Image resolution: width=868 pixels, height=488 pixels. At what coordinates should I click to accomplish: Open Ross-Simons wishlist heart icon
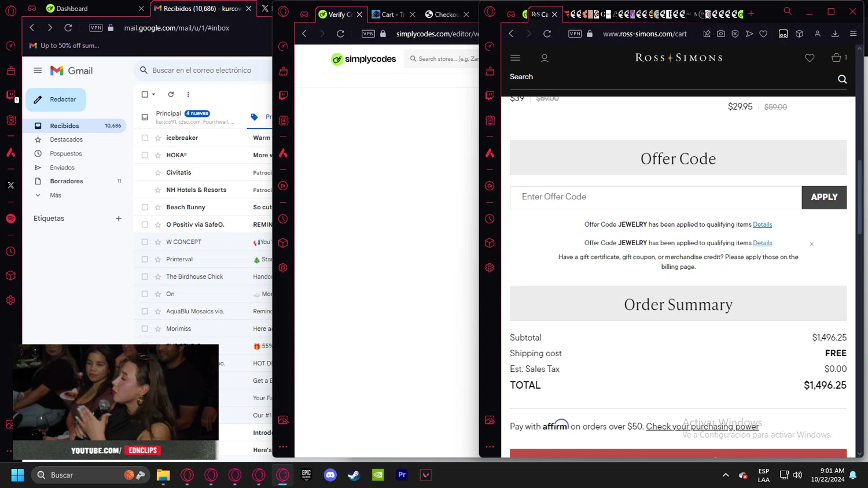coord(810,58)
